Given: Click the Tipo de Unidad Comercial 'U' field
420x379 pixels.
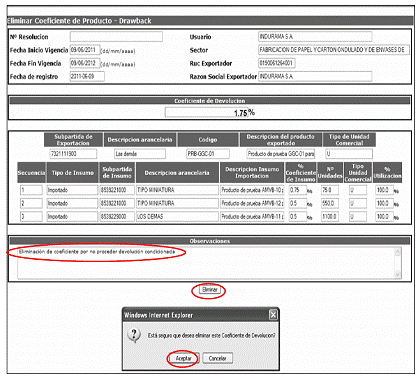Looking at the screenshot, I should pyautogui.click(x=349, y=154).
